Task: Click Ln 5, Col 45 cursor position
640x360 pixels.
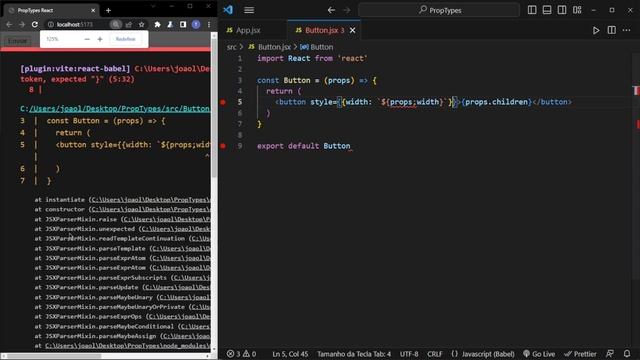Action: [290, 354]
